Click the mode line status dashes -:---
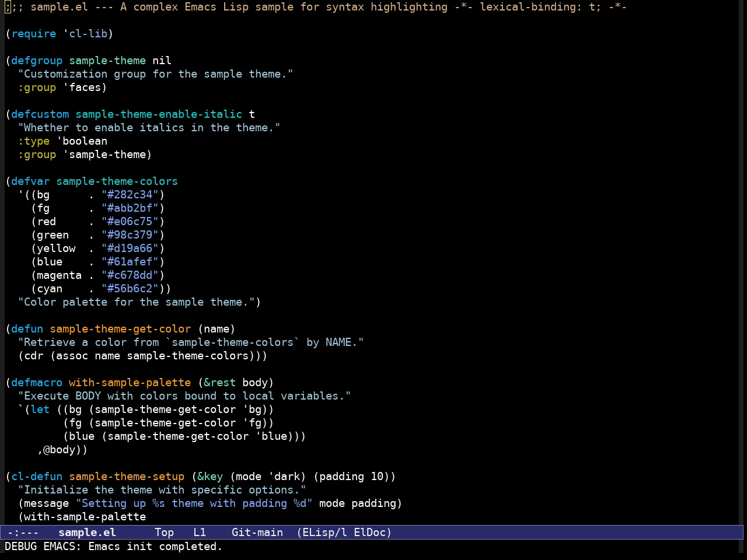The height and width of the screenshot is (560, 747). pos(23,533)
